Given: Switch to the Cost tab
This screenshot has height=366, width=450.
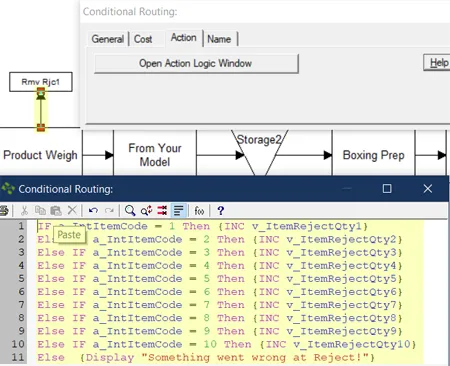Looking at the screenshot, I should click(x=143, y=39).
